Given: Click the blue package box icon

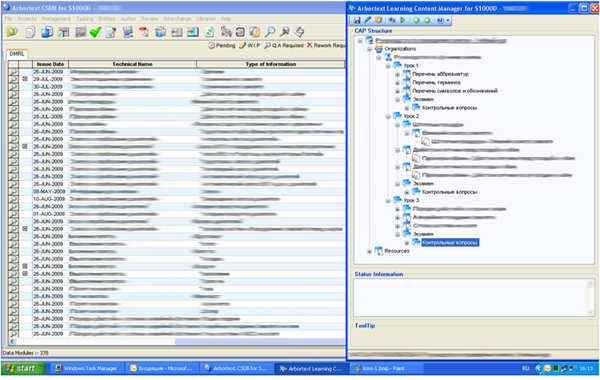Looking at the screenshot, I should [x=160, y=32].
